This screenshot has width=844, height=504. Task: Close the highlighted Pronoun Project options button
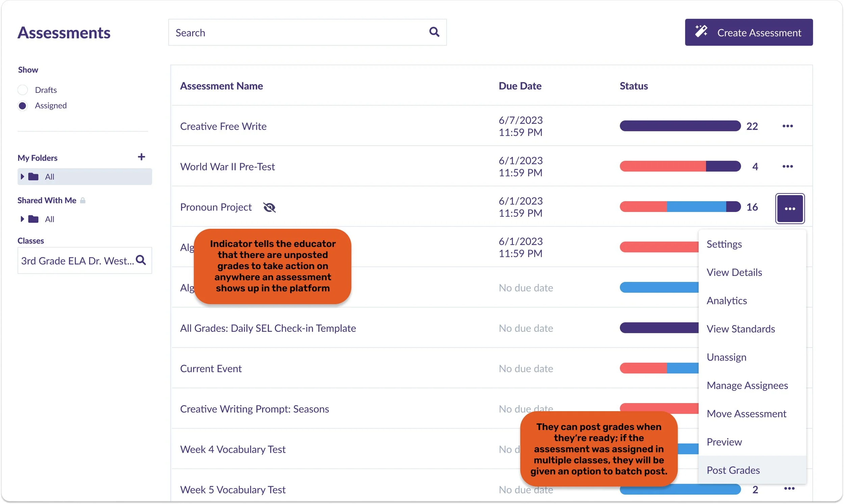point(790,209)
